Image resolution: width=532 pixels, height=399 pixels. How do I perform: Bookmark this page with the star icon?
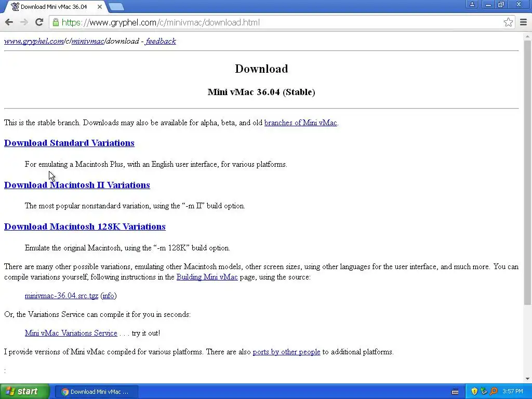pos(508,22)
